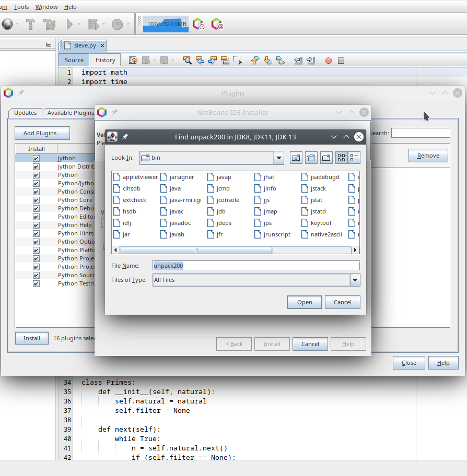Screen dimensions: 467x476
Task: Click the Find Selection magnifier in editor toolbar
Action: pos(188,61)
